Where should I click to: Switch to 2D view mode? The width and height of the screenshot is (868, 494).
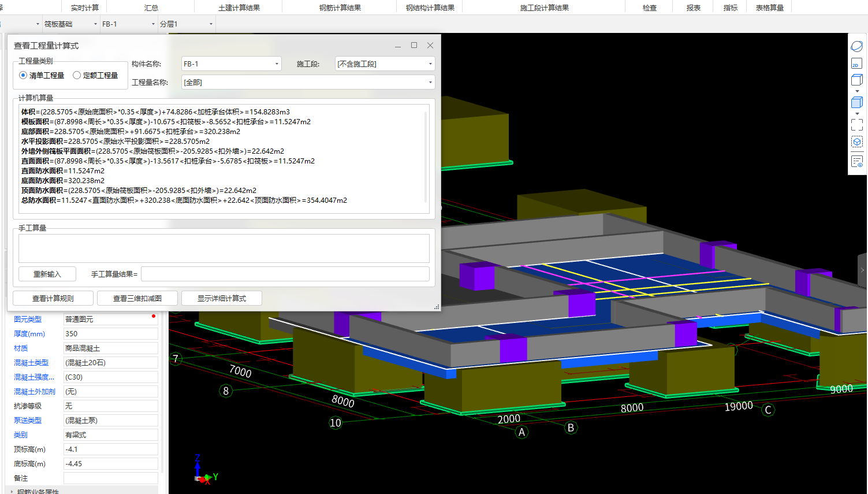856,64
